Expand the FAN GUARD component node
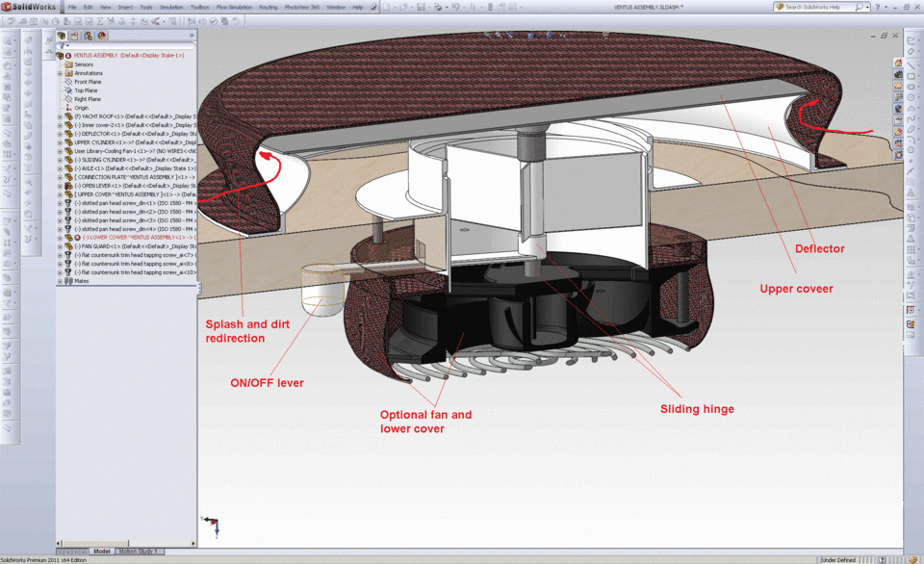The width and height of the screenshot is (924, 564). (58, 245)
